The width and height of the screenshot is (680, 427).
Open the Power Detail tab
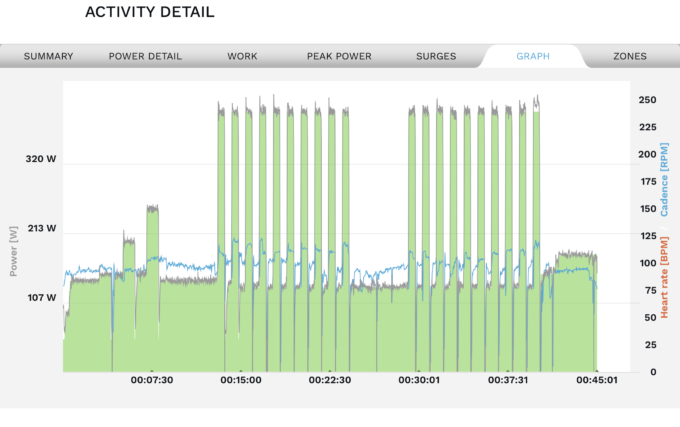point(145,56)
